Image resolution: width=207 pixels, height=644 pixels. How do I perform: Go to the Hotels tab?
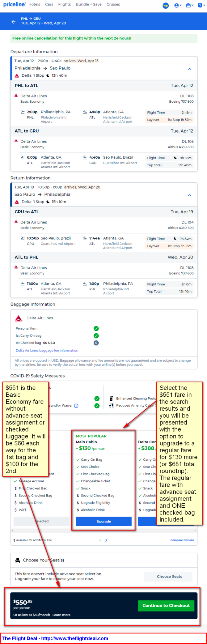[x=34, y=4]
